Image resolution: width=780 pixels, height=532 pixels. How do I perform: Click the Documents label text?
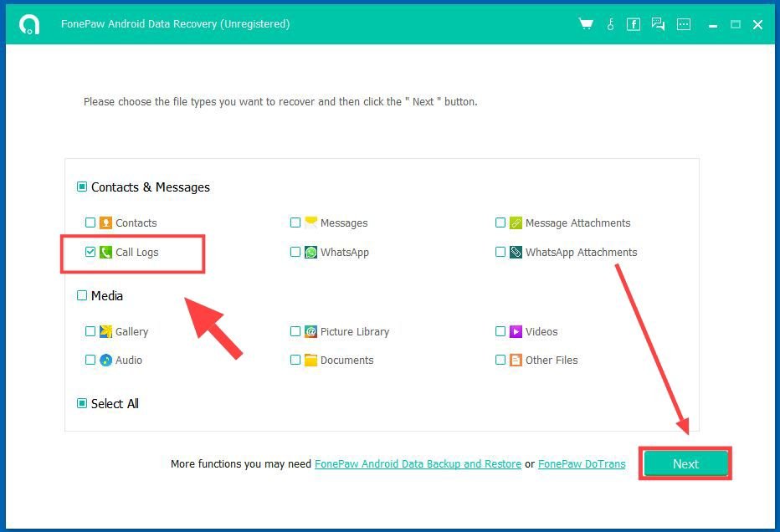346,360
